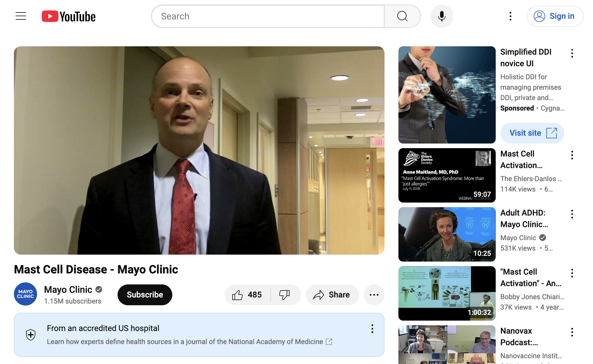Image resolution: width=593 pixels, height=364 pixels.
Task: Open settings three-dot menu in header
Action: point(510,16)
